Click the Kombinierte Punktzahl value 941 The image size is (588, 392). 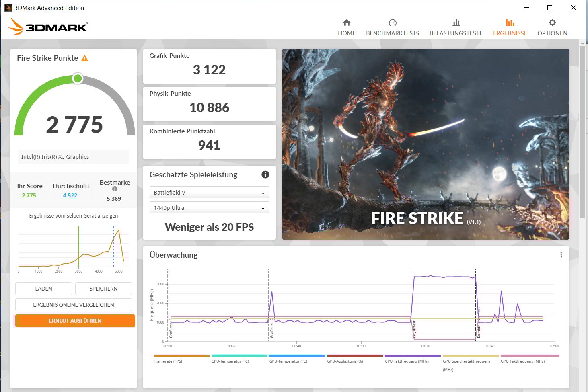(x=209, y=145)
